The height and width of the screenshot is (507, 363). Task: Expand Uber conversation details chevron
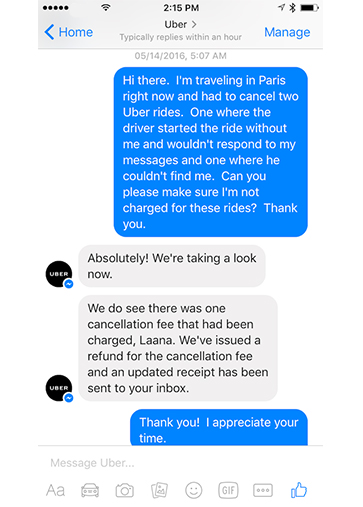[x=194, y=24]
